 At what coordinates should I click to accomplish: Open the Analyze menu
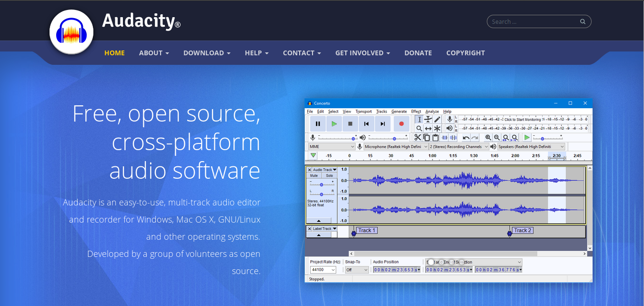[432, 112]
